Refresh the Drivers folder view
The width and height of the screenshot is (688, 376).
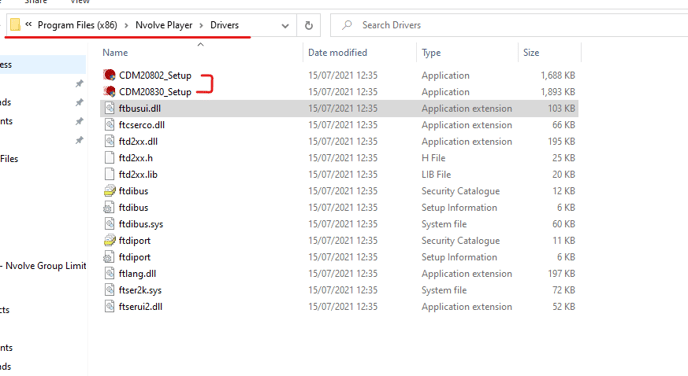(309, 25)
